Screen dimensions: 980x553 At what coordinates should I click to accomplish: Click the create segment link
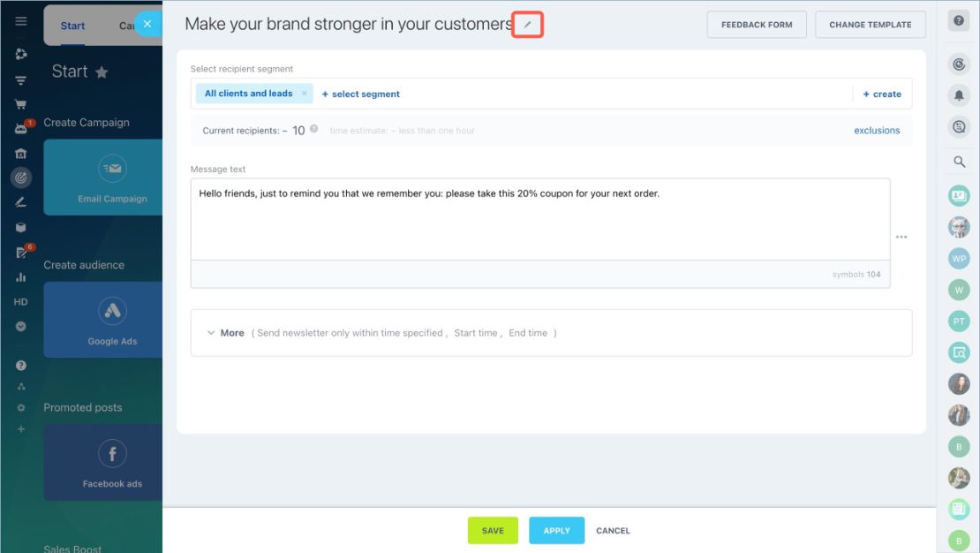tap(882, 94)
